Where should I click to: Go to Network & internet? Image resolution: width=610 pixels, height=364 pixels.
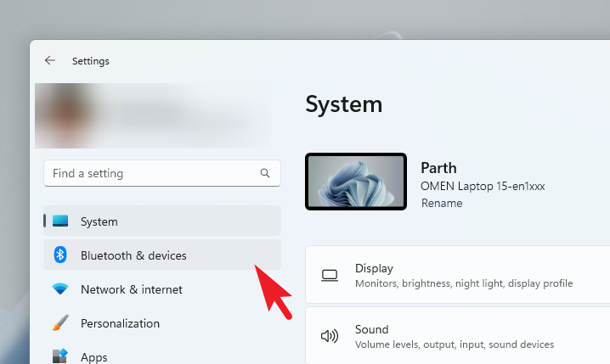(x=132, y=289)
